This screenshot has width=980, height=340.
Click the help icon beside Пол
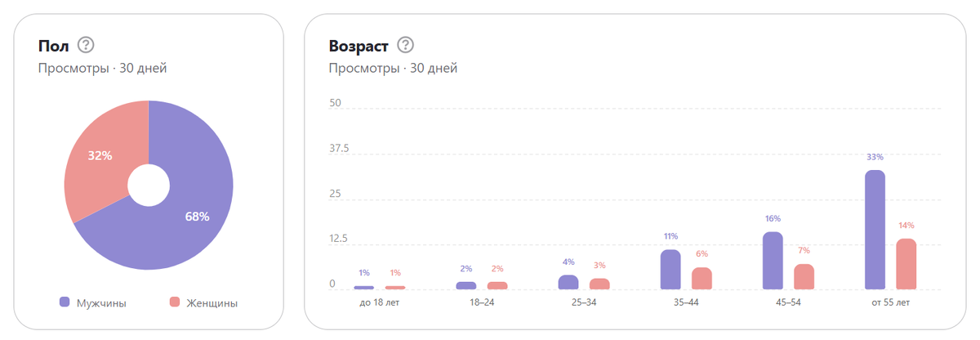pyautogui.click(x=86, y=45)
